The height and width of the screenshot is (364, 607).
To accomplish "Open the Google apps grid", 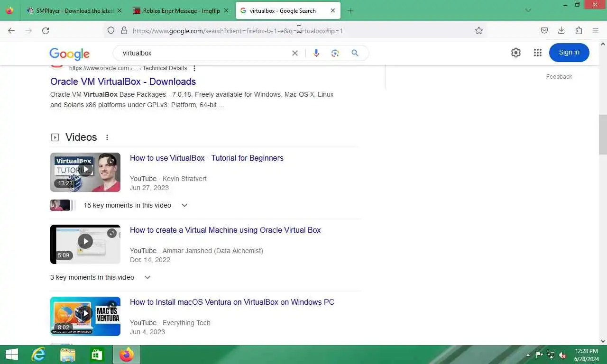I will (537, 53).
